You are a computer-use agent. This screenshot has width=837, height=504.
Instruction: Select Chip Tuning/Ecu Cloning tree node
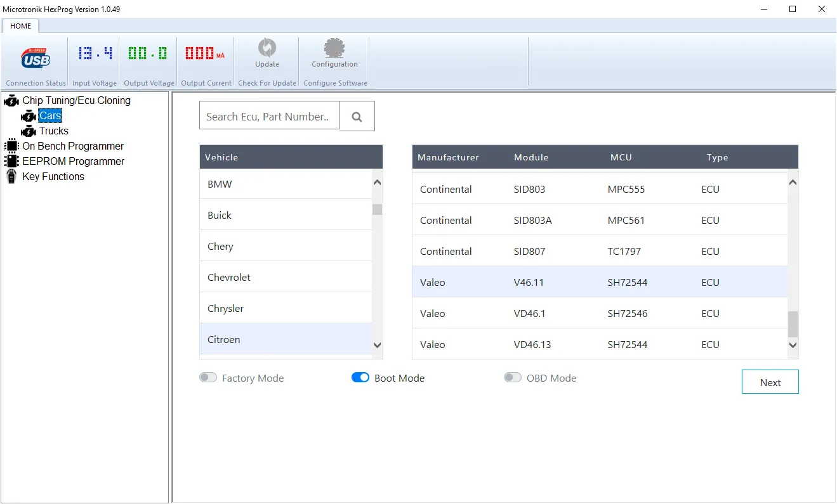point(76,101)
